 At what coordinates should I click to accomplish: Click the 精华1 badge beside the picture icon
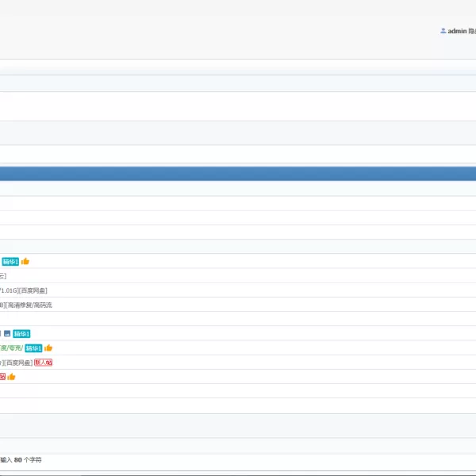click(x=21, y=334)
